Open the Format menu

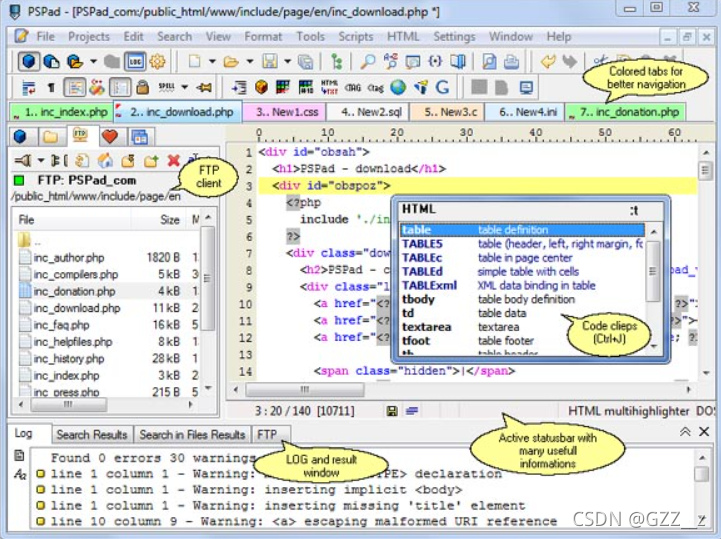(263, 36)
